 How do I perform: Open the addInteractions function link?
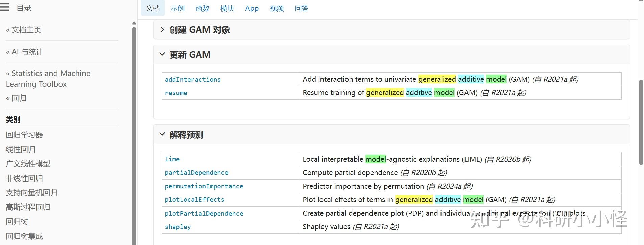[x=193, y=79]
